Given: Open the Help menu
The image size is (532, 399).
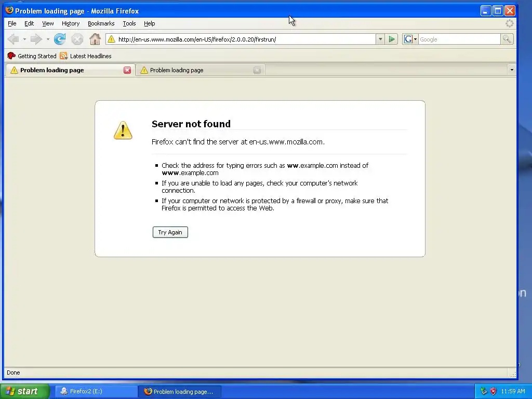Looking at the screenshot, I should (149, 23).
